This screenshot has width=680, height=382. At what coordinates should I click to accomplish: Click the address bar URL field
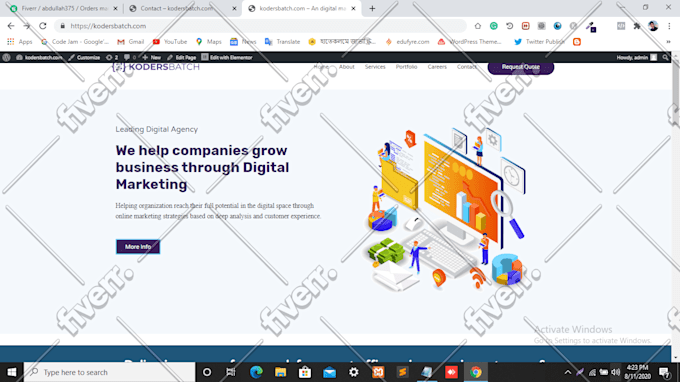coord(260,26)
